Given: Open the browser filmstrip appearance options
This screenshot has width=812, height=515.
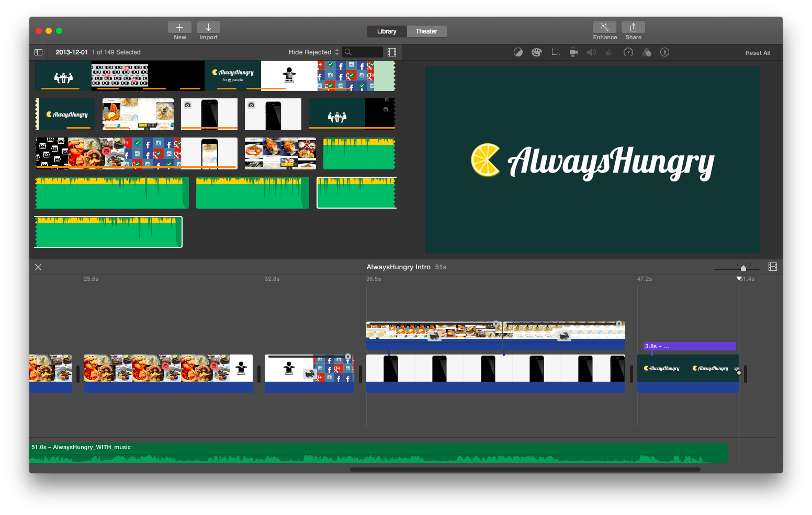Looking at the screenshot, I should [x=392, y=52].
